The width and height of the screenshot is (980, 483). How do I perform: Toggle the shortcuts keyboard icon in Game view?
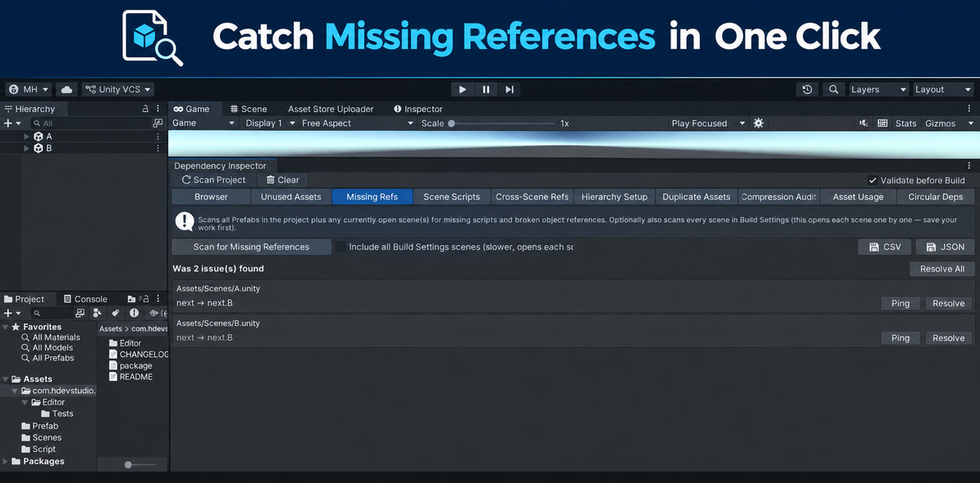pos(882,123)
